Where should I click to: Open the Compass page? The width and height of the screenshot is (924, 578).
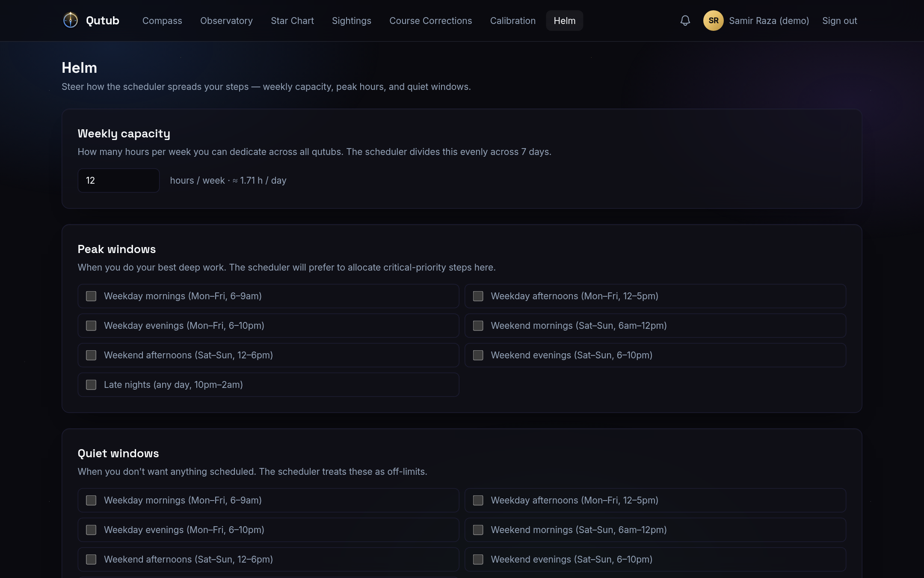(x=162, y=21)
